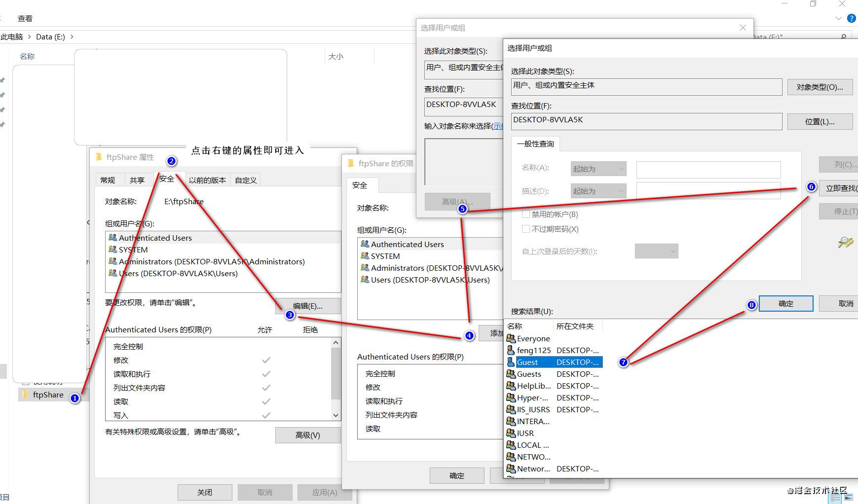Switch to 自定义 tab
Screen dimensions: 858x504
246,180
